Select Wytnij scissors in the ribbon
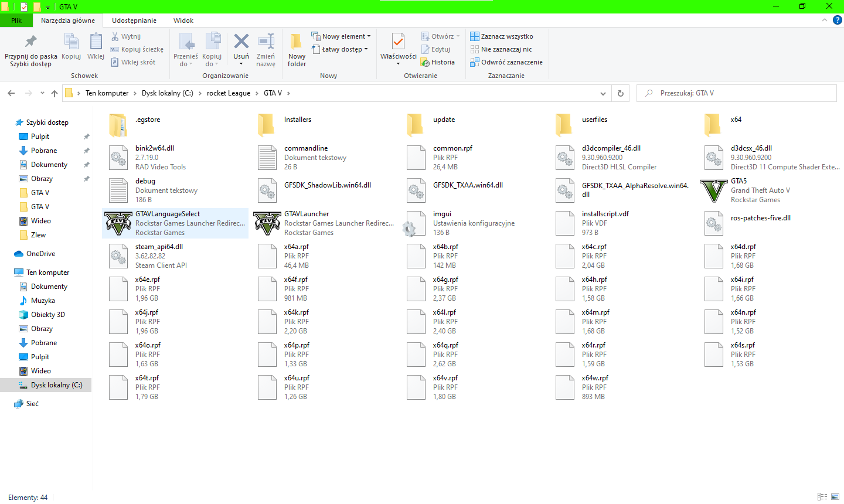This screenshot has height=504, width=844. pyautogui.click(x=126, y=36)
